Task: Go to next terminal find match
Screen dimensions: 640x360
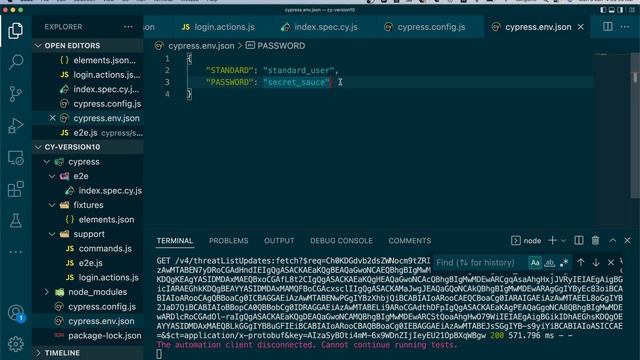Action: tap(596, 262)
